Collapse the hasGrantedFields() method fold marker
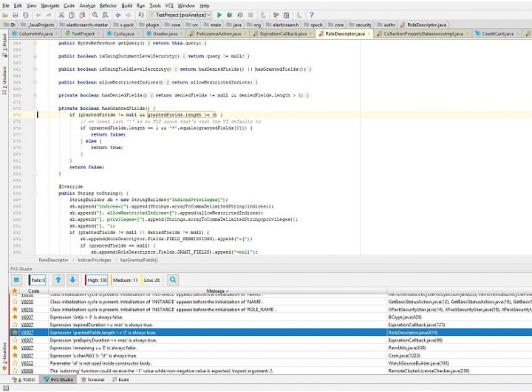The image size is (532, 392). click(x=36, y=108)
